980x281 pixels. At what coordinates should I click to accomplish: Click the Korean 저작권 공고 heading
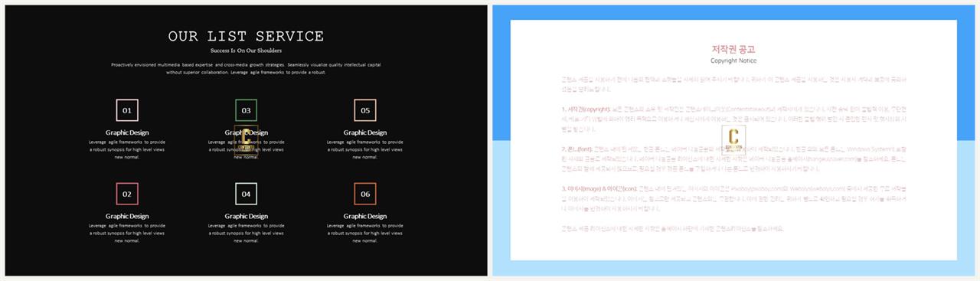[733, 48]
